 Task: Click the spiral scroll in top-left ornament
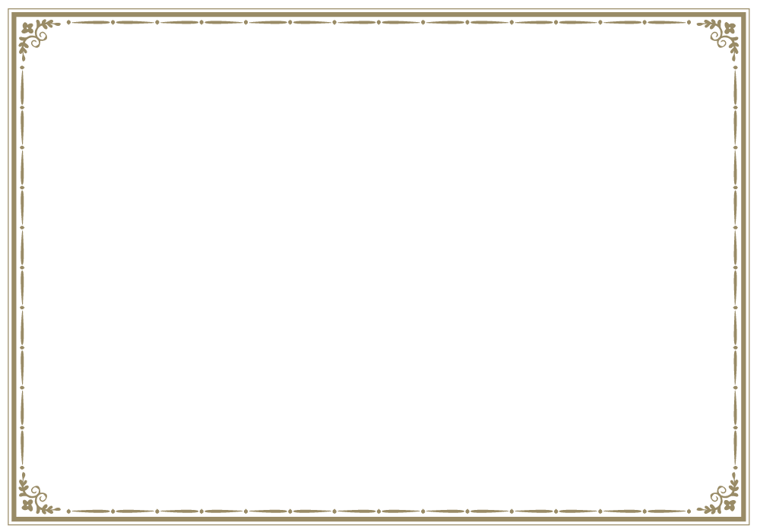[x=41, y=34]
